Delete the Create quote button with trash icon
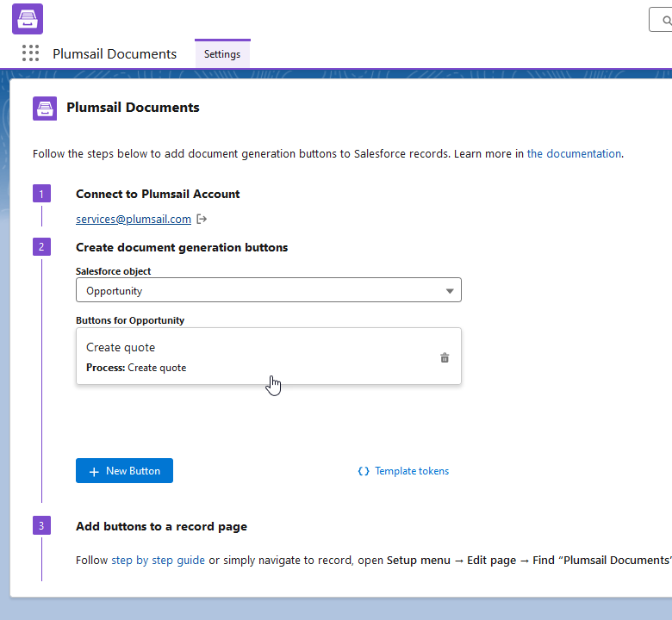Screen dimensions: 672x620 click(x=445, y=357)
